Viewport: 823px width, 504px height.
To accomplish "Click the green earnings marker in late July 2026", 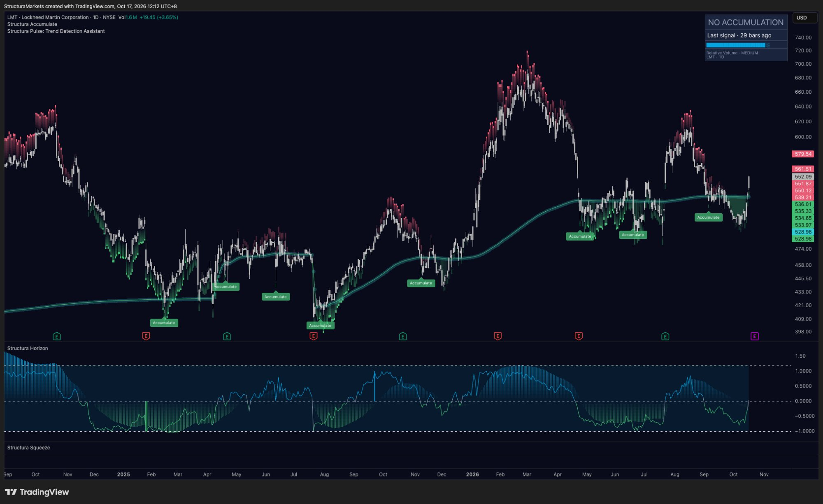I will click(665, 336).
